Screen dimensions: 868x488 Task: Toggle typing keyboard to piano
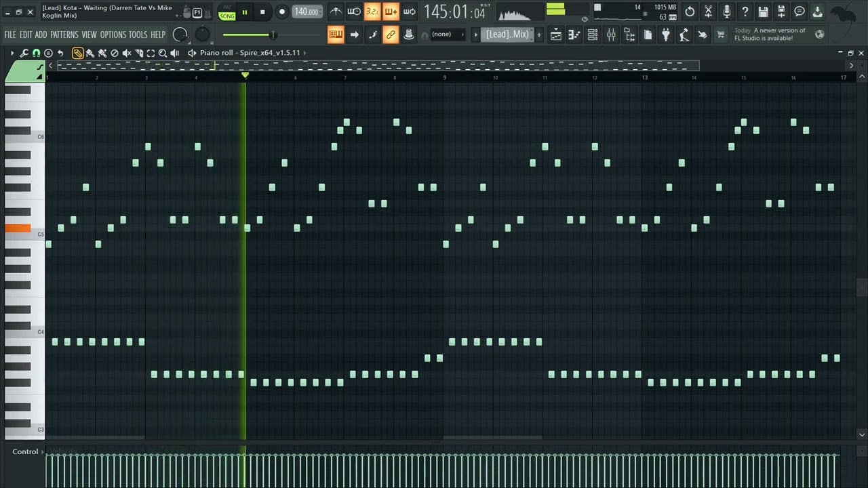[x=336, y=35]
